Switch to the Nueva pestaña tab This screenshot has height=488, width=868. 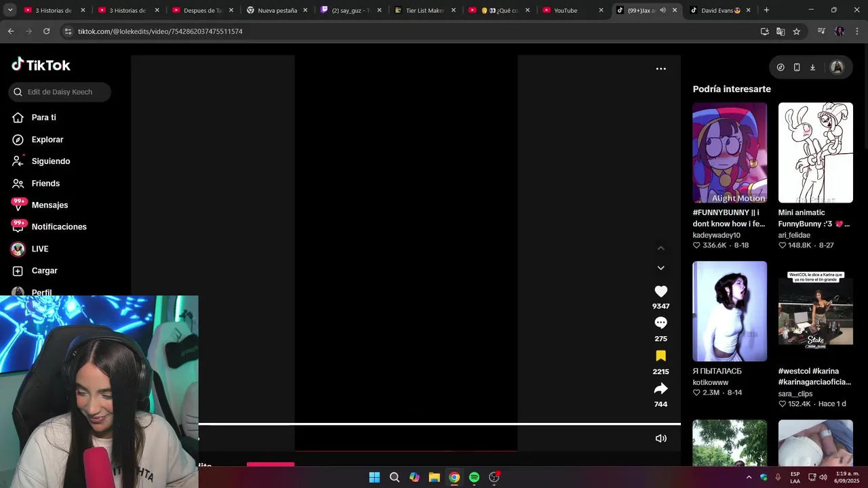click(277, 10)
